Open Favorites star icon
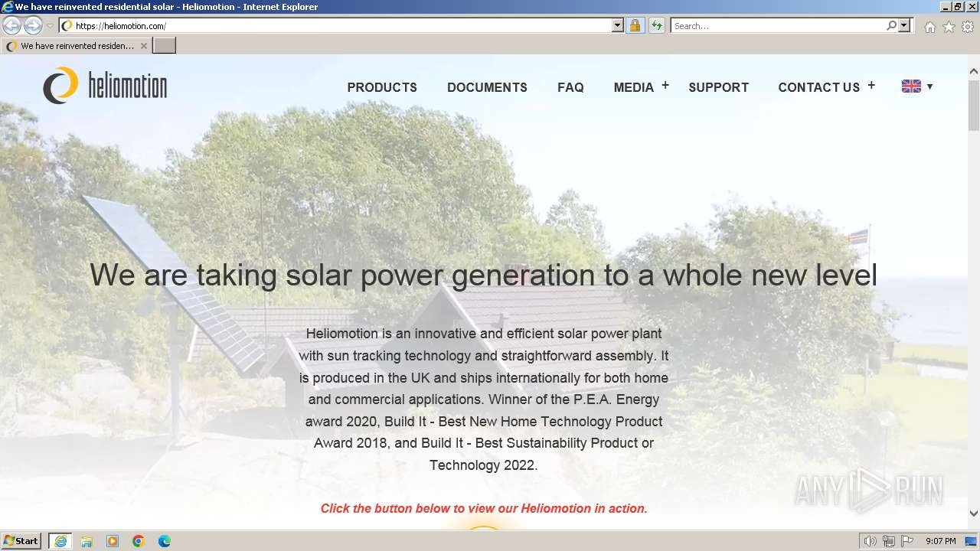Viewport: 980px width, 551px height. pyautogui.click(x=949, y=27)
